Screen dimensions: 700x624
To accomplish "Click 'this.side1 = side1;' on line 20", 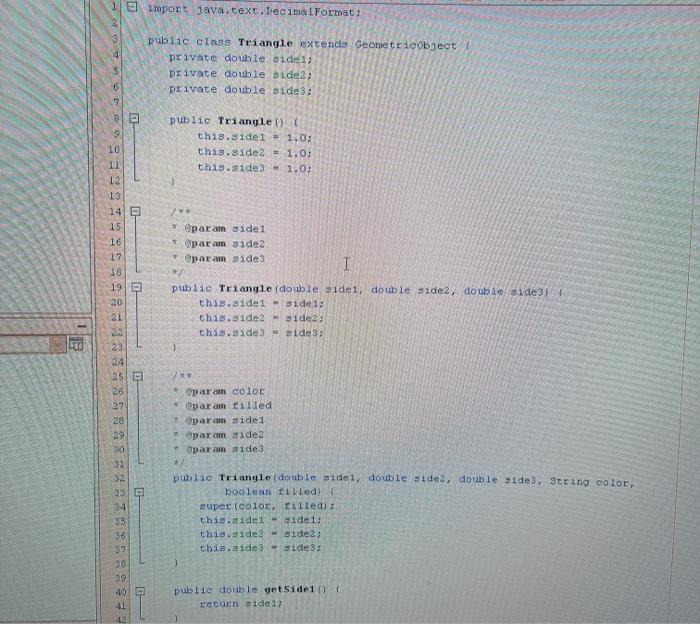I will point(261,304).
